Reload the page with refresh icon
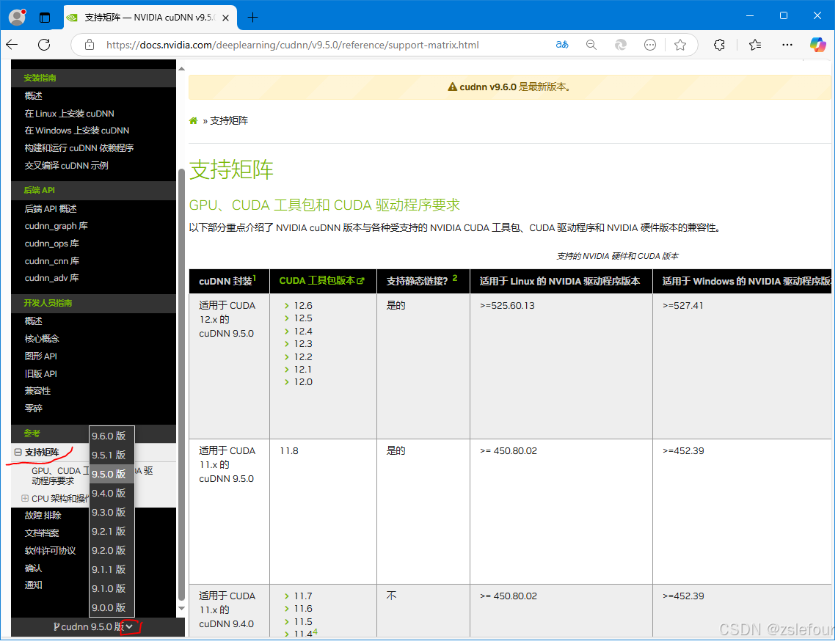Screen dimensions: 838x644 click(44, 45)
